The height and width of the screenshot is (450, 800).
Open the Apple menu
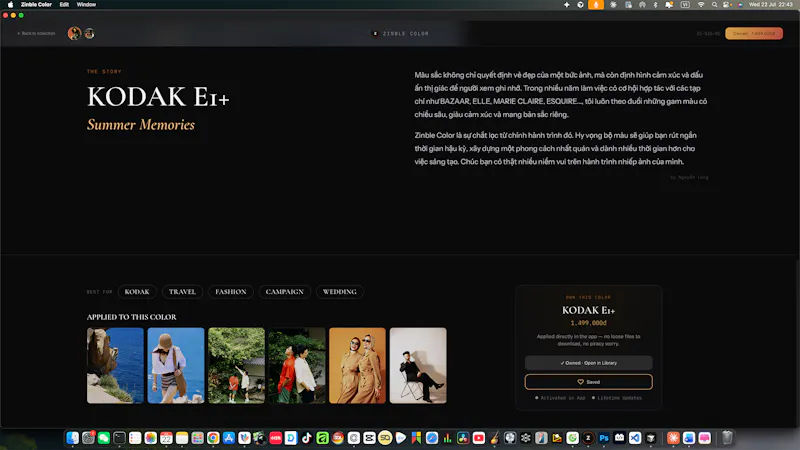point(10,5)
